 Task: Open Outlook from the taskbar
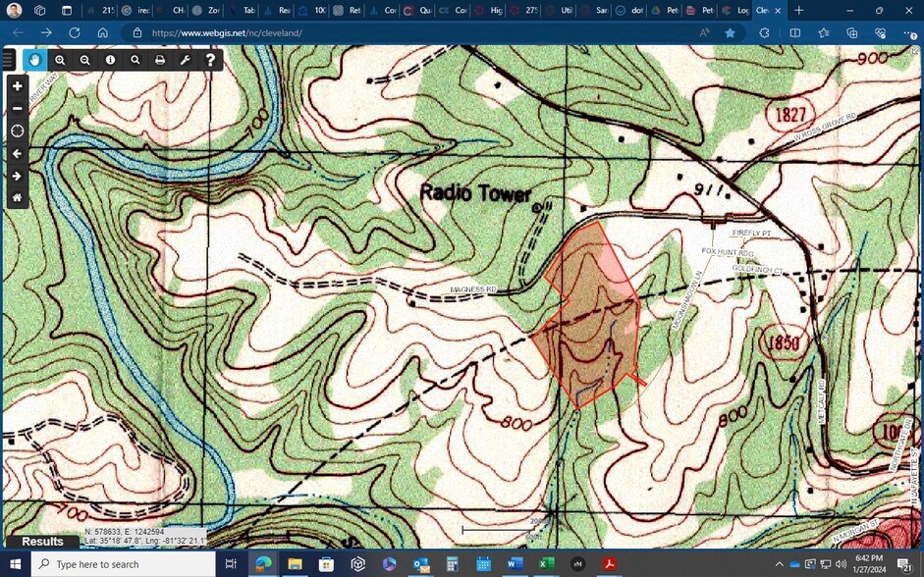(x=420, y=564)
